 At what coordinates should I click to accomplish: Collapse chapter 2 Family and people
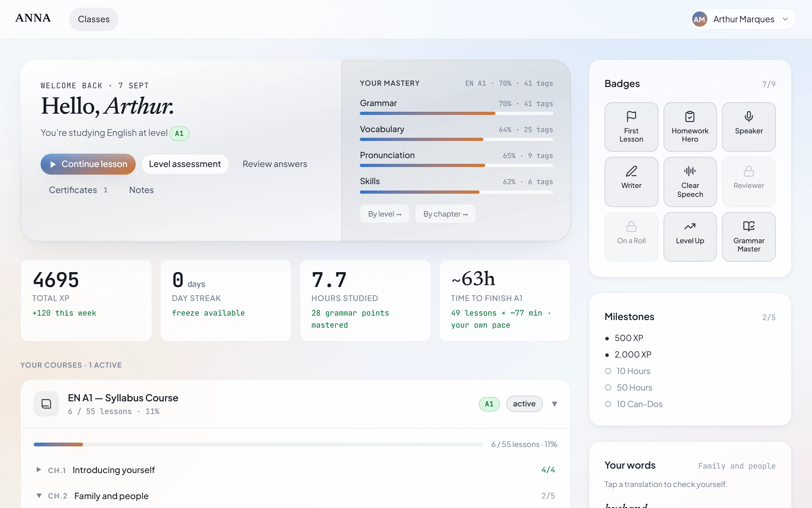pyautogui.click(x=39, y=496)
